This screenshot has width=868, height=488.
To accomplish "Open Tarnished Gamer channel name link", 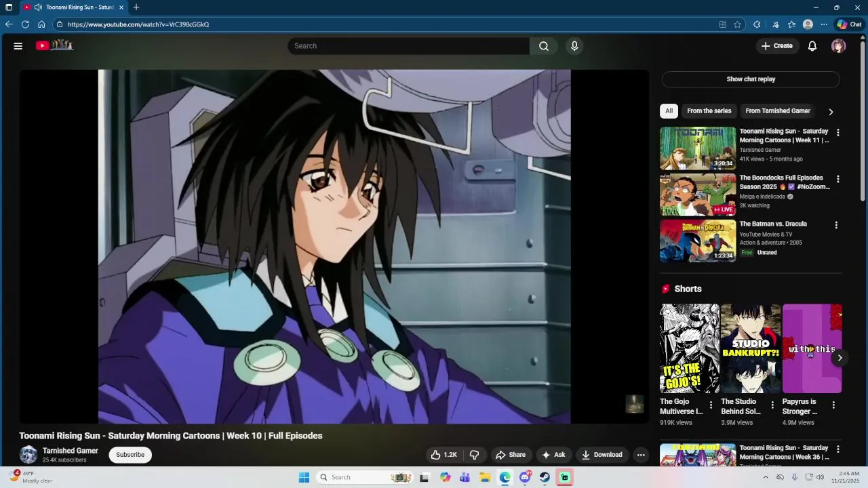I will [x=71, y=451].
